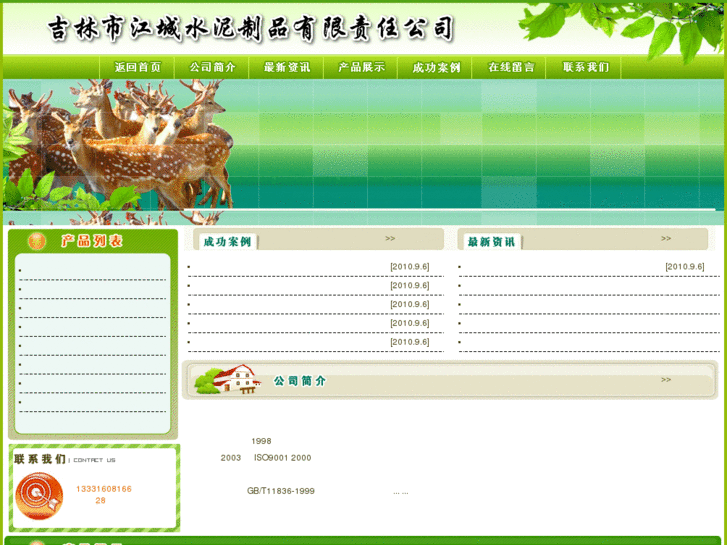Click phone number 13331608166
Viewport: 727px width, 545px height.
click(104, 489)
